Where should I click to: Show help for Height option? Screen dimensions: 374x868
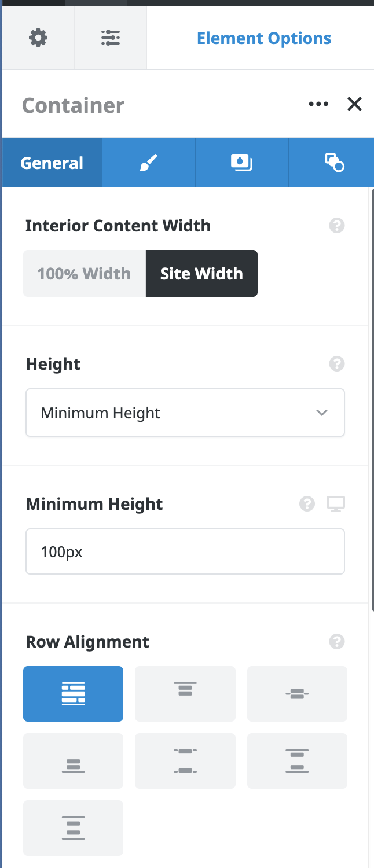[337, 364]
